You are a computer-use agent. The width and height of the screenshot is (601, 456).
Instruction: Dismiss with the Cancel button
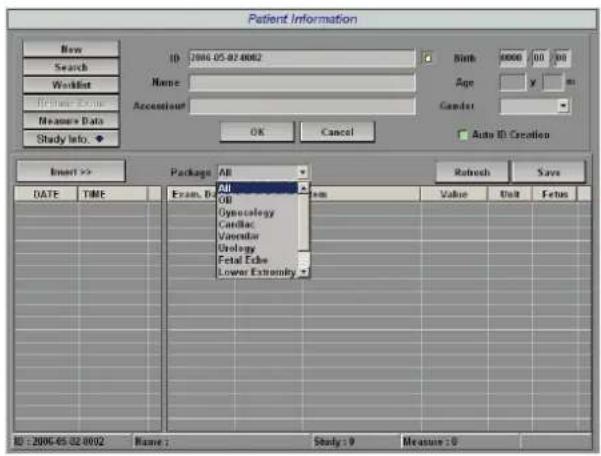pos(337,132)
